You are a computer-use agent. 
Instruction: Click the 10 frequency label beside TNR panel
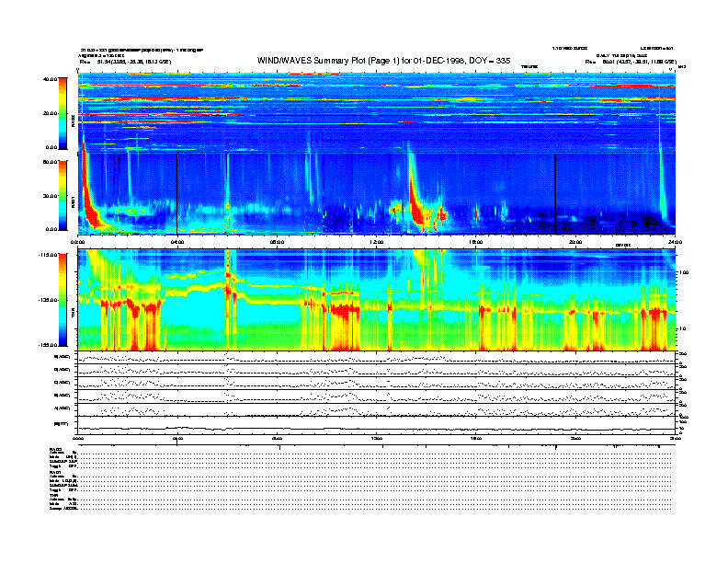[x=683, y=328]
